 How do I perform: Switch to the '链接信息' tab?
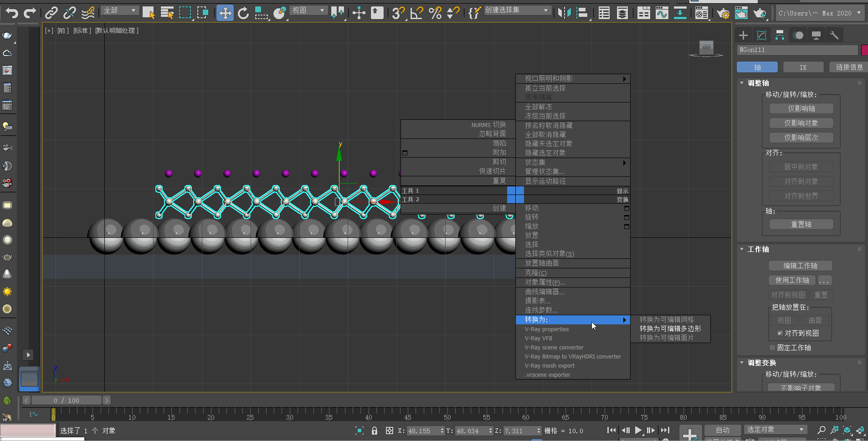(x=849, y=67)
